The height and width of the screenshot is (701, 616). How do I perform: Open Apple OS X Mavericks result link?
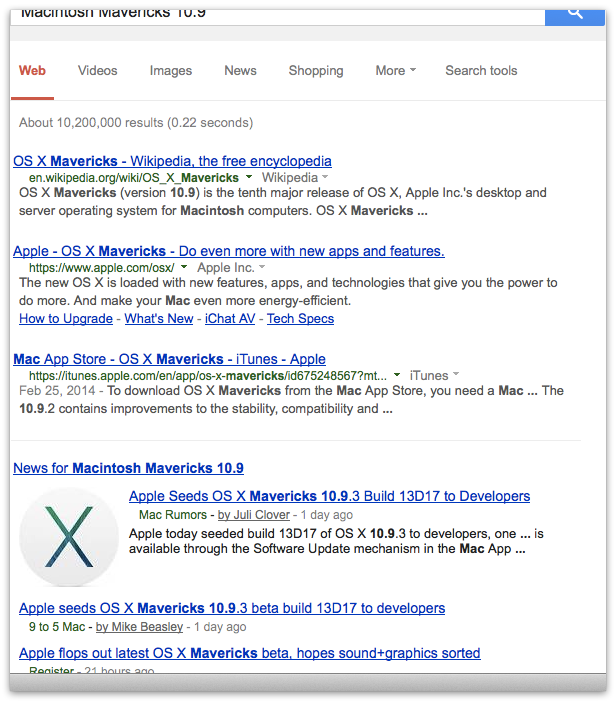228,251
